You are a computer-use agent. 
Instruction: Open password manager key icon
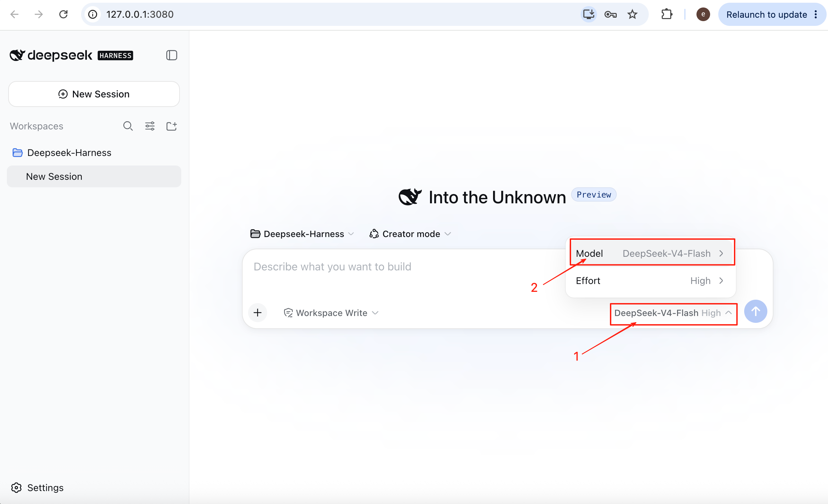(x=610, y=14)
